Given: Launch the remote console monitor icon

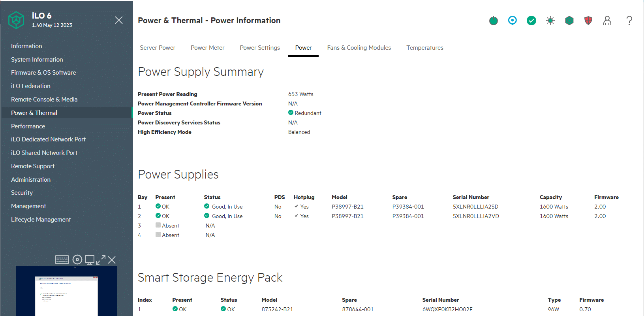Looking at the screenshot, I should (90, 260).
